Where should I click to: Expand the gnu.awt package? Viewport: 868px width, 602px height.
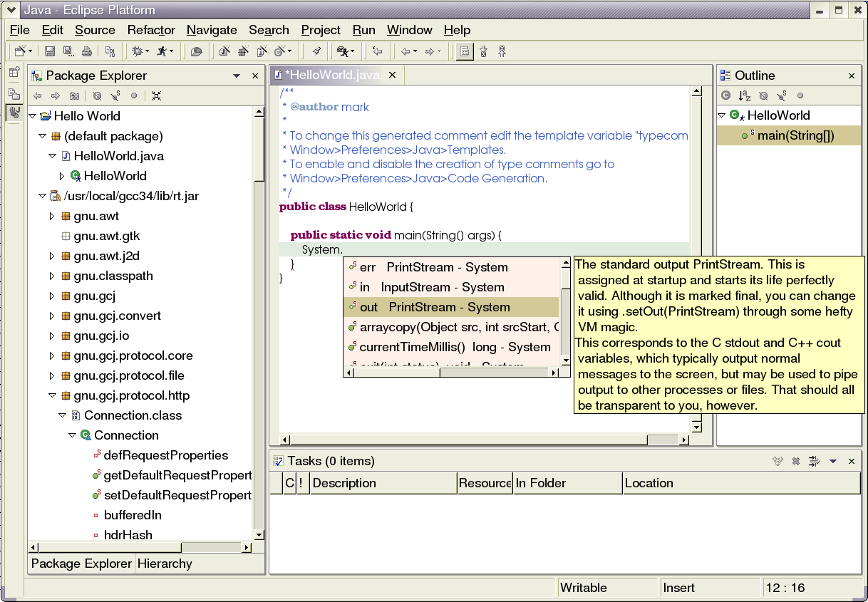click(52, 216)
